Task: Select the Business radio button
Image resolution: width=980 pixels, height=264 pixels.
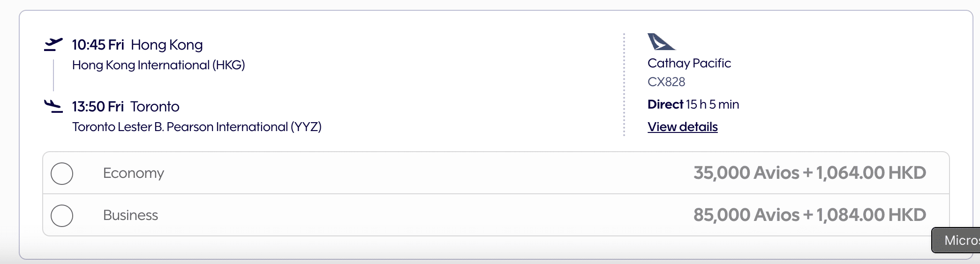Action: point(62,215)
